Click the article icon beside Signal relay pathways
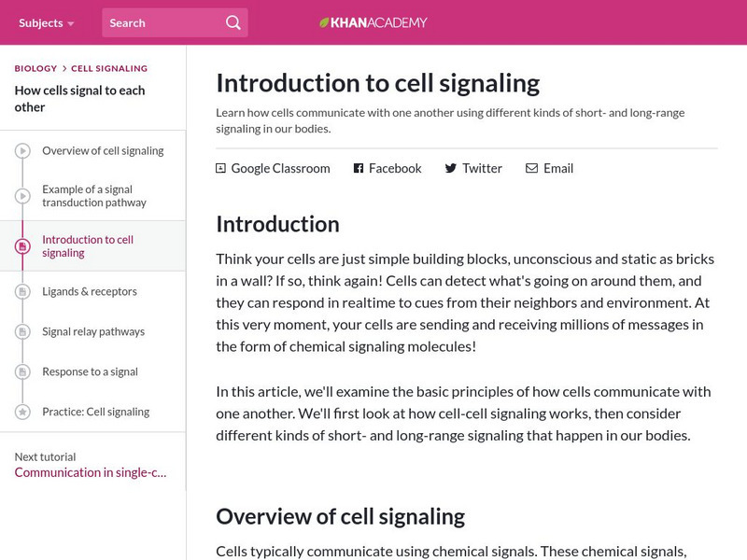This screenshot has height=560, width=747. click(22, 332)
